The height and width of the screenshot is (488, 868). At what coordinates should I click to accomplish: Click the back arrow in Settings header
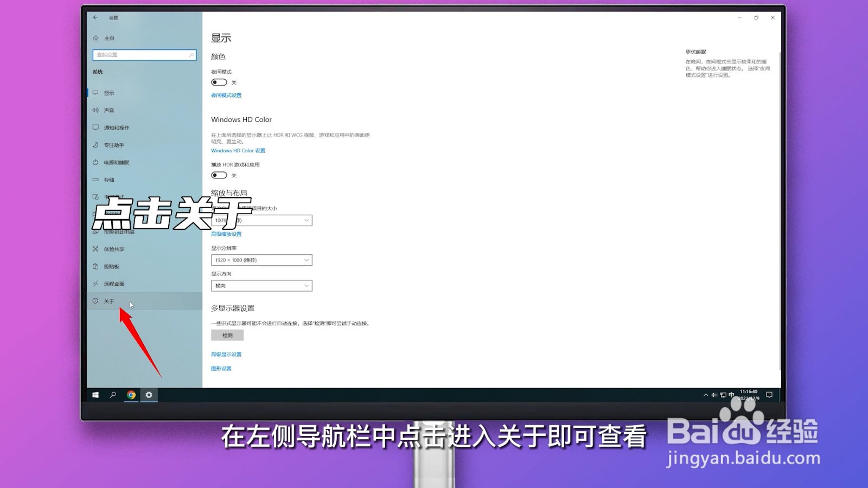click(x=95, y=17)
